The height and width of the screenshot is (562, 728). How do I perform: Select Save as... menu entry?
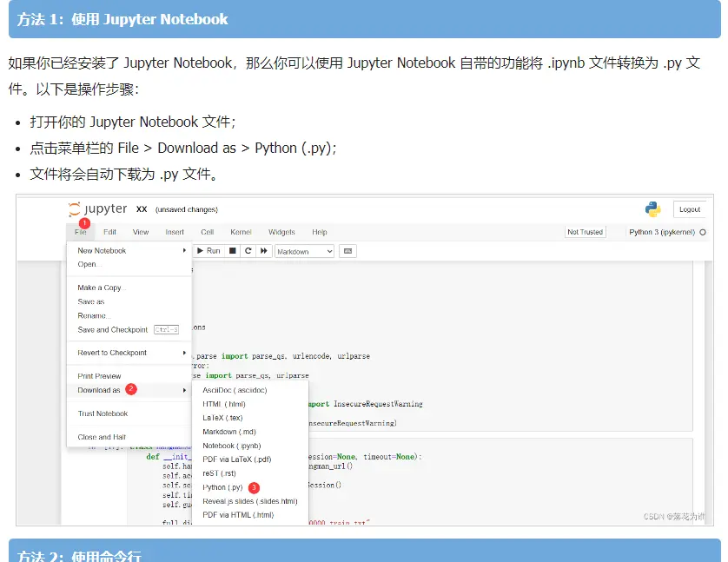(x=129, y=301)
